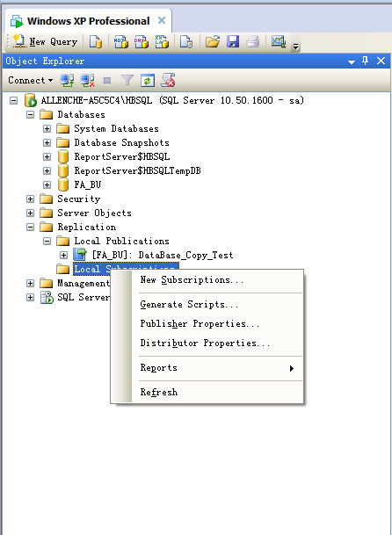392x535 pixels.
Task: Click the SQL Server Agent icon
Action: [x=47, y=298]
